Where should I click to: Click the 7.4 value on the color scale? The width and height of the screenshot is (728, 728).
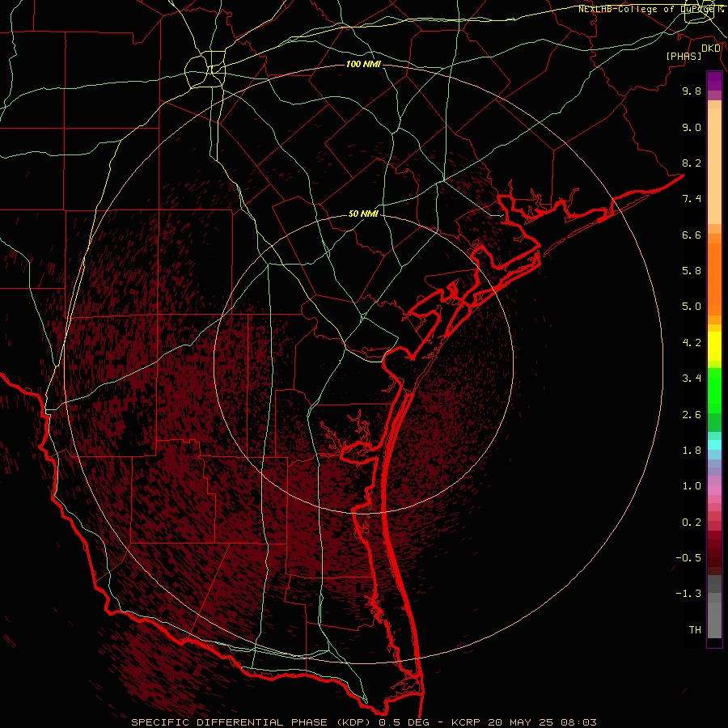pos(692,199)
